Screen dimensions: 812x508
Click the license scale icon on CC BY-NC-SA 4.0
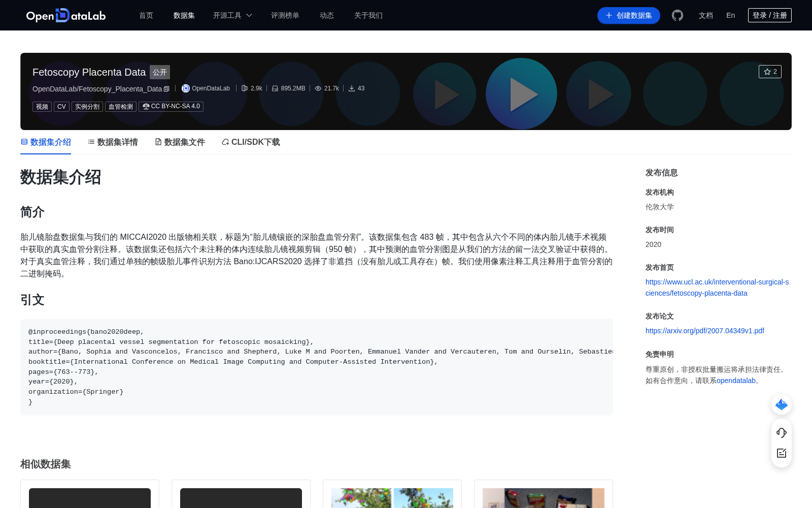pos(146,107)
